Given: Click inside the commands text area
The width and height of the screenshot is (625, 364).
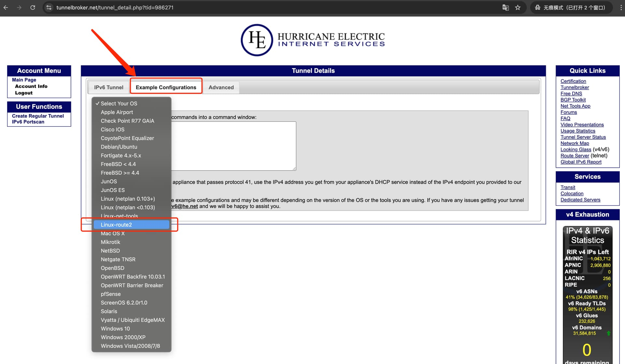Looking at the screenshot, I should tap(233, 146).
